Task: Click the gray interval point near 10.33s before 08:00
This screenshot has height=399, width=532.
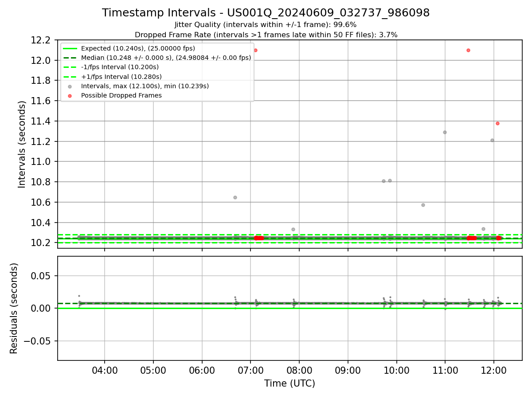Action: click(293, 229)
